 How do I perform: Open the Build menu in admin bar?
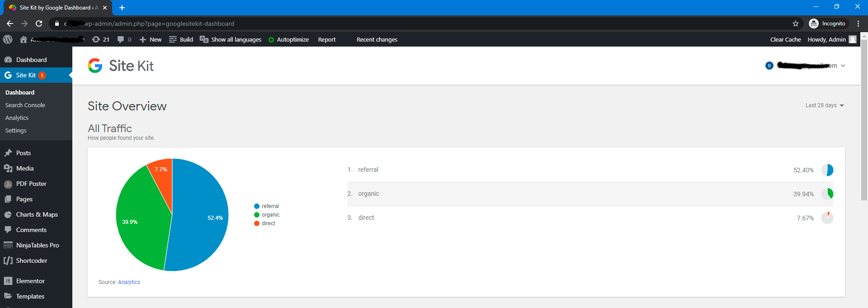(x=181, y=39)
